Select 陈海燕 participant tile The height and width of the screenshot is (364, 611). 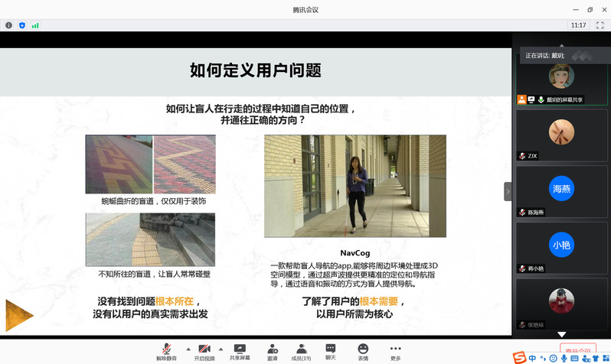561,191
